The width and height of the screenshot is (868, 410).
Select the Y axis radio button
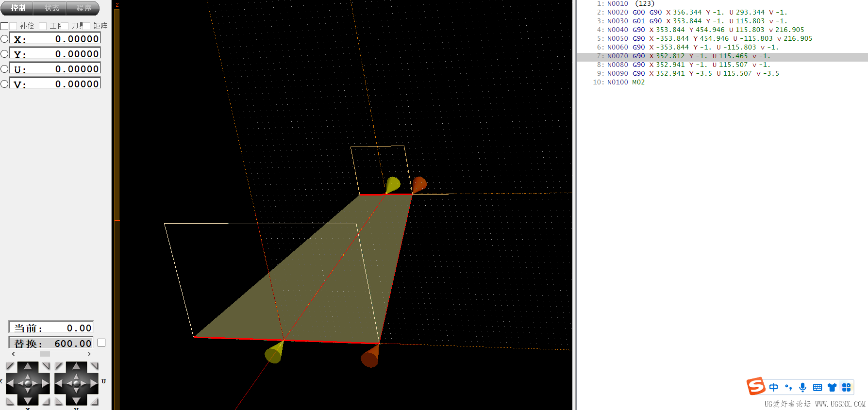point(4,53)
